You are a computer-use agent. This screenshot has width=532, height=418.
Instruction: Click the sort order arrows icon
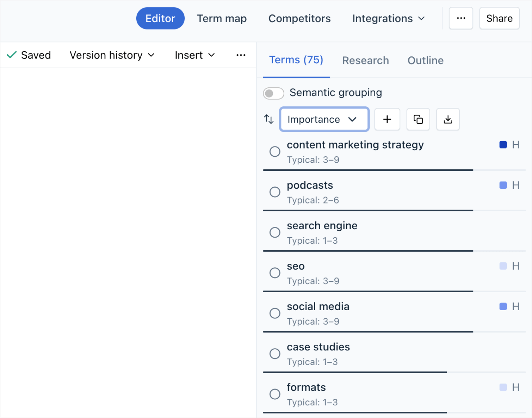(269, 119)
